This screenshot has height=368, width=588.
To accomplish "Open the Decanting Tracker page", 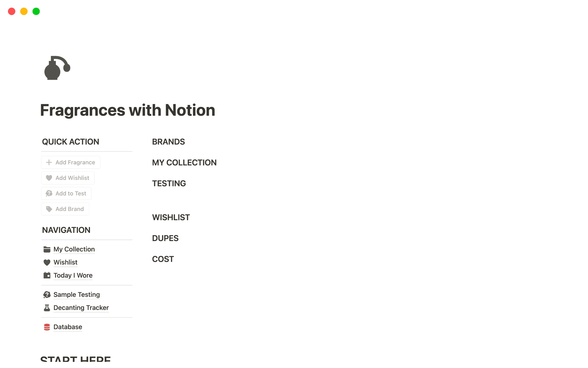I will coord(81,308).
